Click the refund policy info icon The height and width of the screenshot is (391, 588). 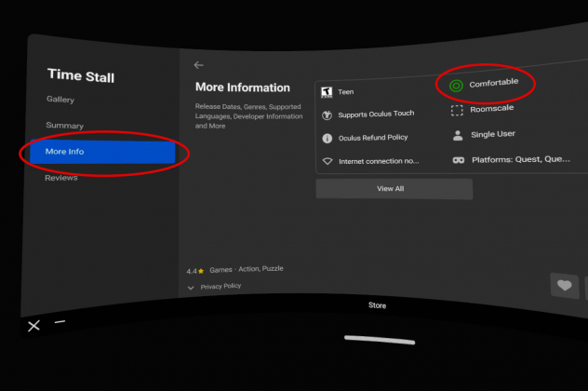pyautogui.click(x=327, y=139)
